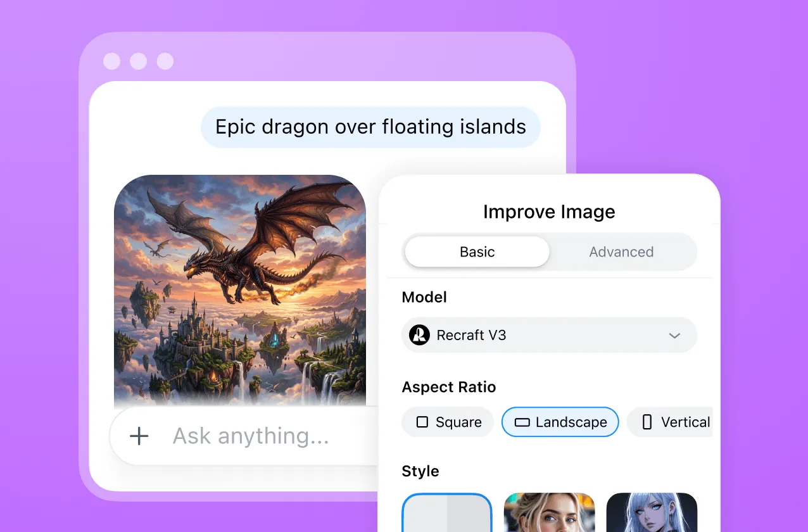
Task: Click the third window control dot
Action: [x=165, y=61]
